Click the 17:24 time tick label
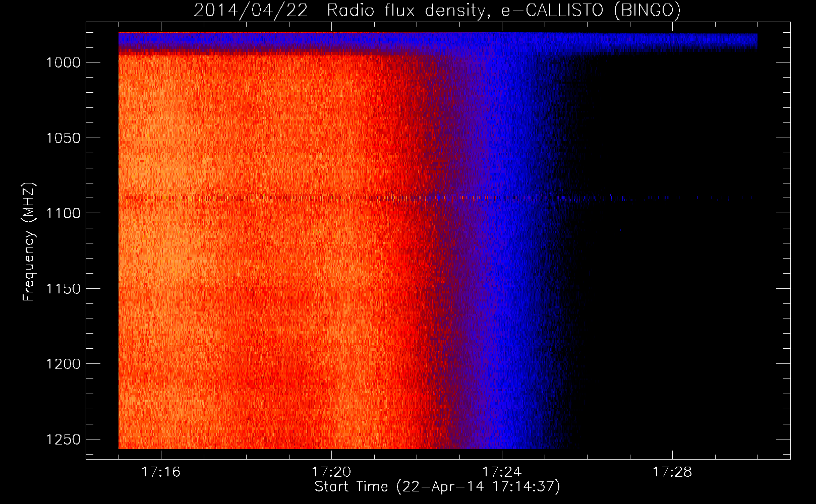 click(x=502, y=472)
